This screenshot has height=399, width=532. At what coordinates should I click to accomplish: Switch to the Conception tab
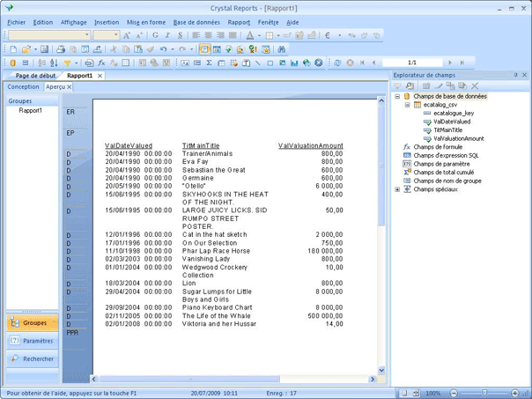(x=23, y=87)
